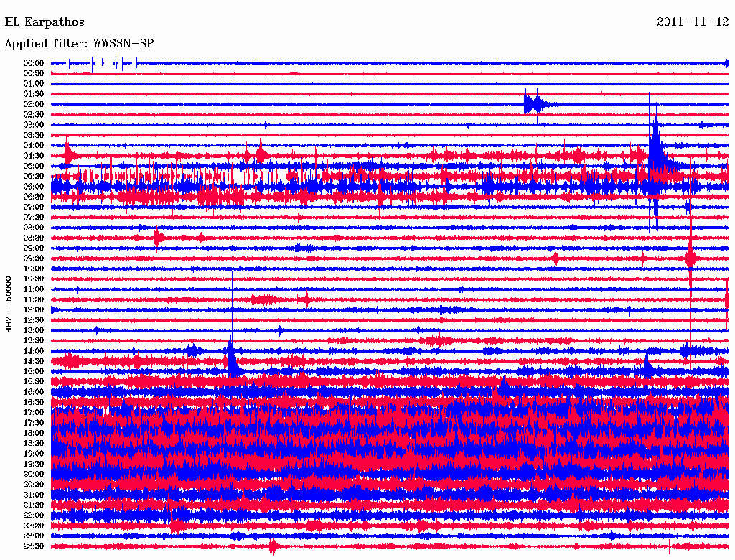Select the 03:30 time label
Viewport: 735px width, 560px height.
[x=34, y=135]
